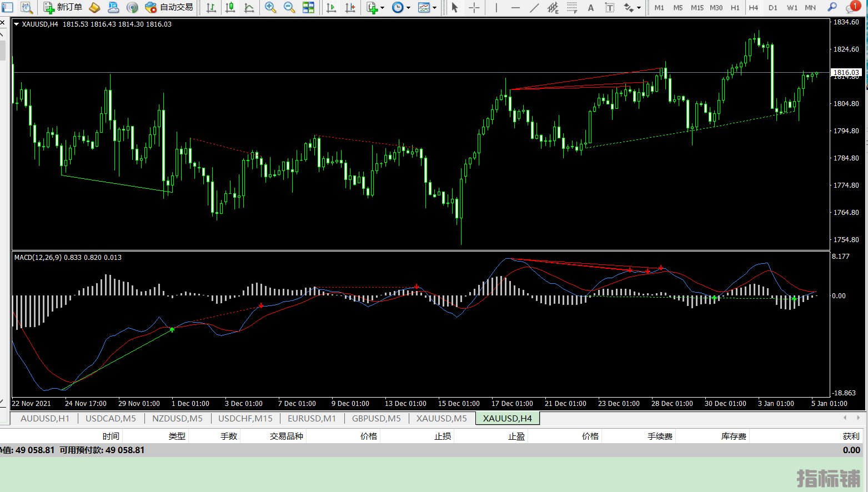The width and height of the screenshot is (868, 492).
Task: Open the USDCAD,M5 chart tab
Action: 111,418
